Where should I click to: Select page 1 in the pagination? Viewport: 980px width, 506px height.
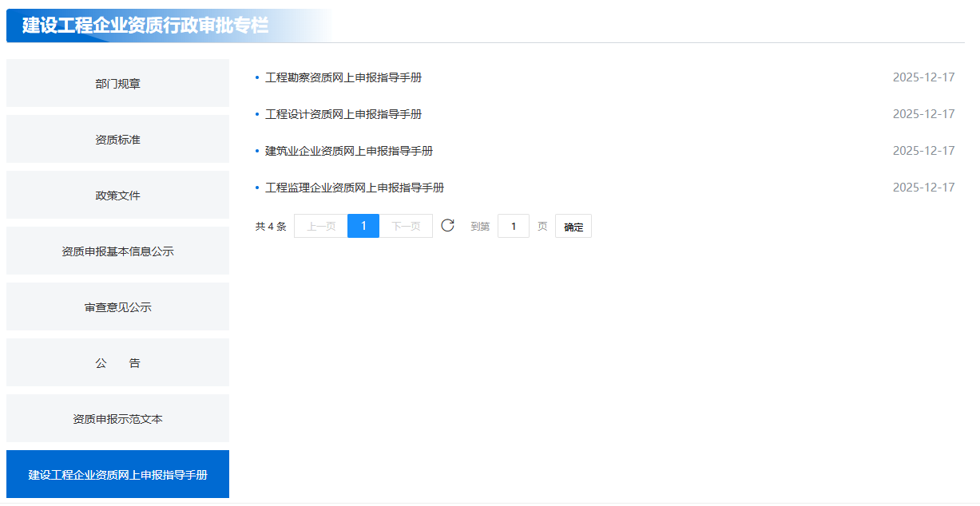pyautogui.click(x=363, y=226)
